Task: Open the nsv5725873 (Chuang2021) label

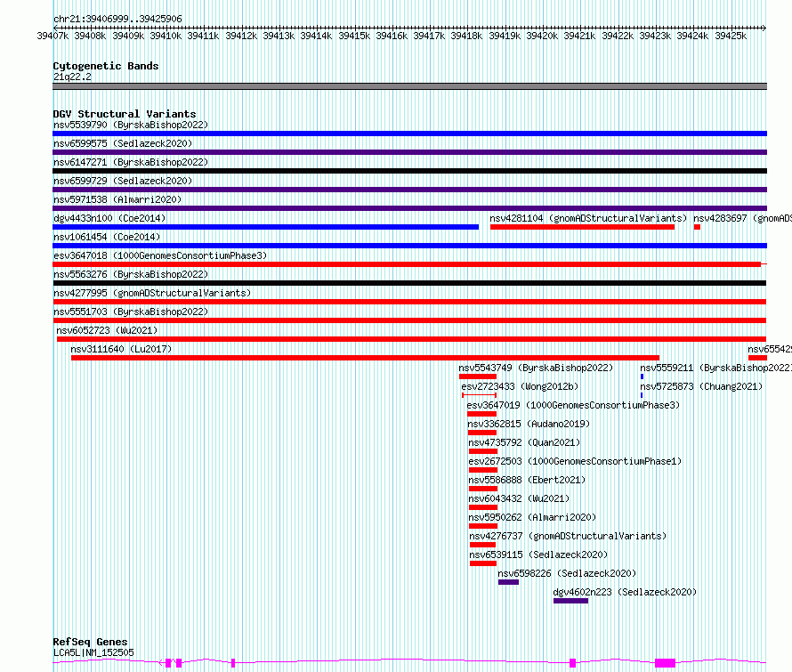Action: 701,386
